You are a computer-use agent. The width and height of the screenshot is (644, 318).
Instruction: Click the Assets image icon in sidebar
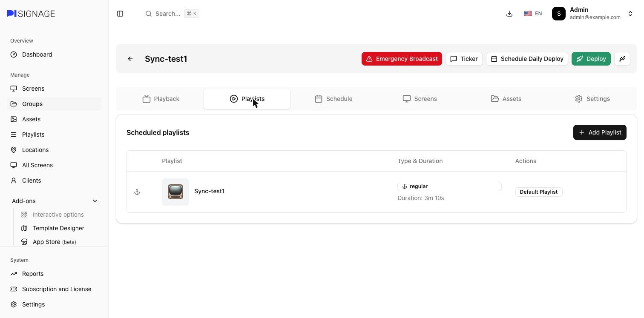pos(14,119)
